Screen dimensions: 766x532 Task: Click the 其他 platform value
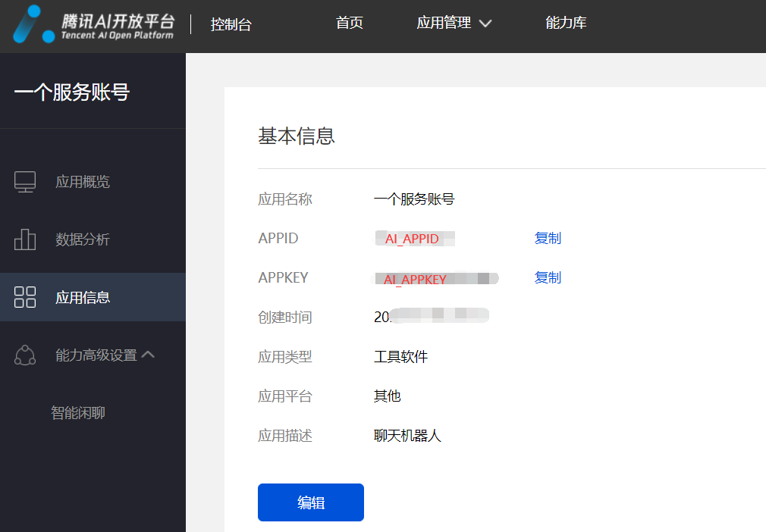click(388, 396)
